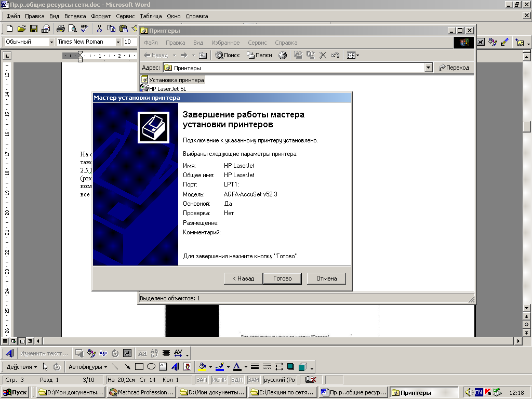Click the 3-D cube icon on the drawing toolbar
The width and height of the screenshot is (532, 399).
pyautogui.click(x=302, y=366)
